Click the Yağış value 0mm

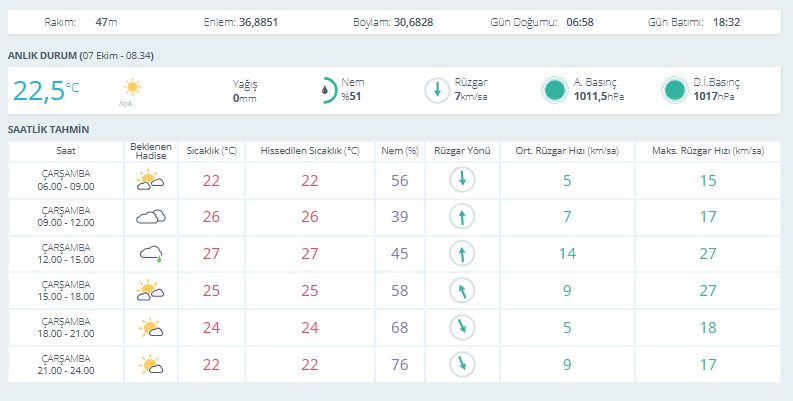(x=245, y=98)
